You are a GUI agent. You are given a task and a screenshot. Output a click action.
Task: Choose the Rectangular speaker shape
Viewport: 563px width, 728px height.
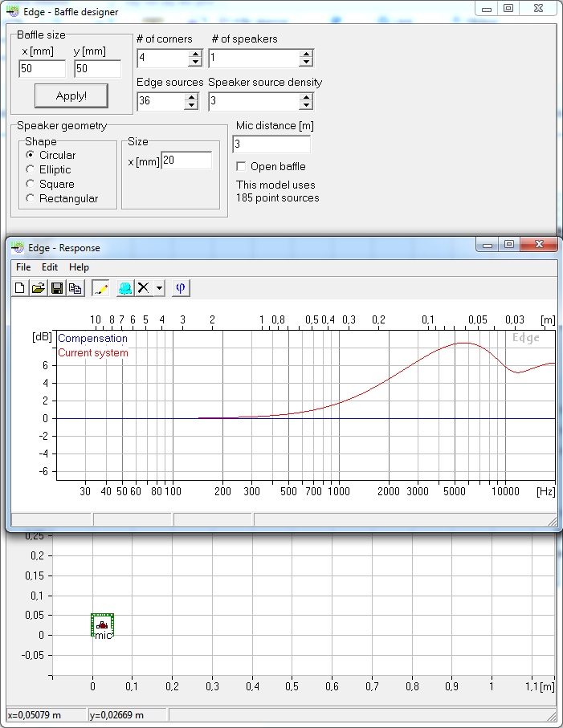click(31, 198)
